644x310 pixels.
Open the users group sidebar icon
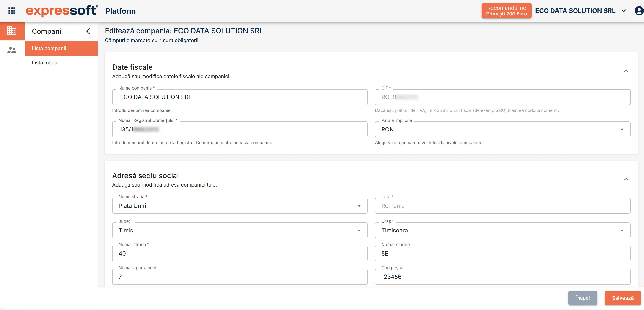pos(12,50)
